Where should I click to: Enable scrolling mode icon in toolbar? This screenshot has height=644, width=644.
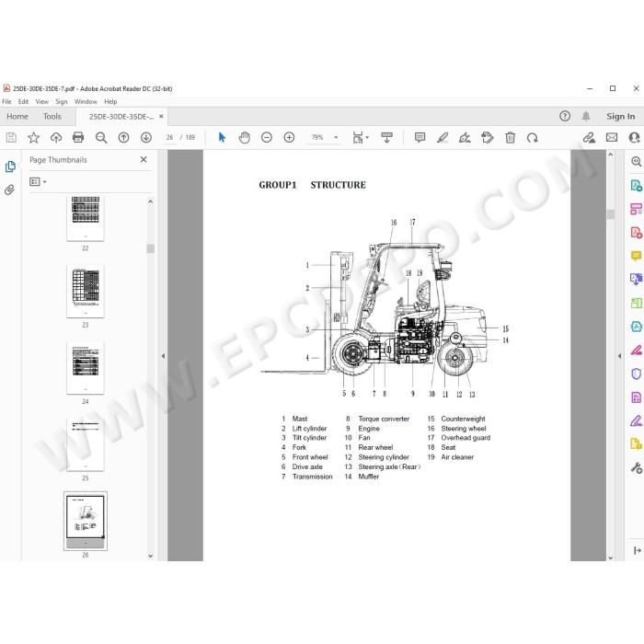[x=386, y=138]
